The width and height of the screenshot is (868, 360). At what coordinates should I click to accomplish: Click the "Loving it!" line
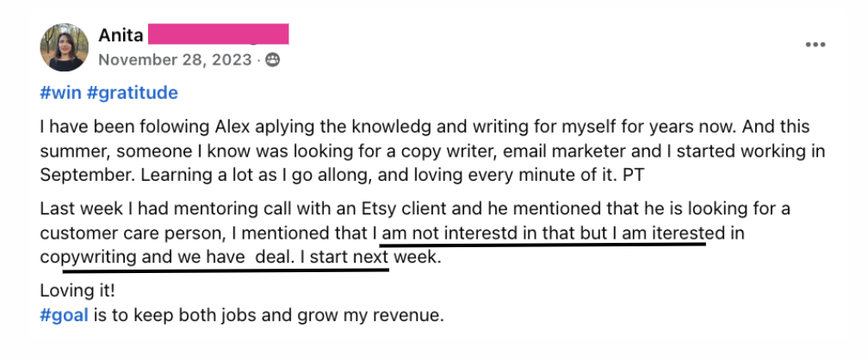tap(77, 292)
